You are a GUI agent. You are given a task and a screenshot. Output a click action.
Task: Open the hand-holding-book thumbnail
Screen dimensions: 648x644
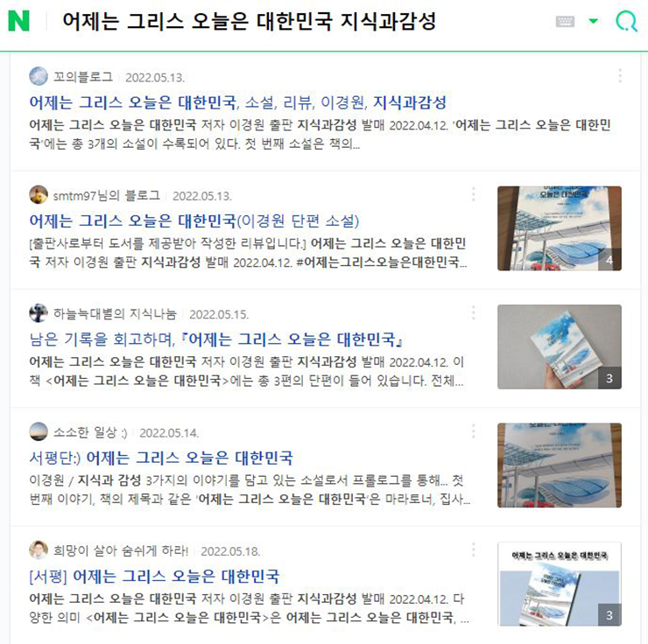click(x=560, y=346)
